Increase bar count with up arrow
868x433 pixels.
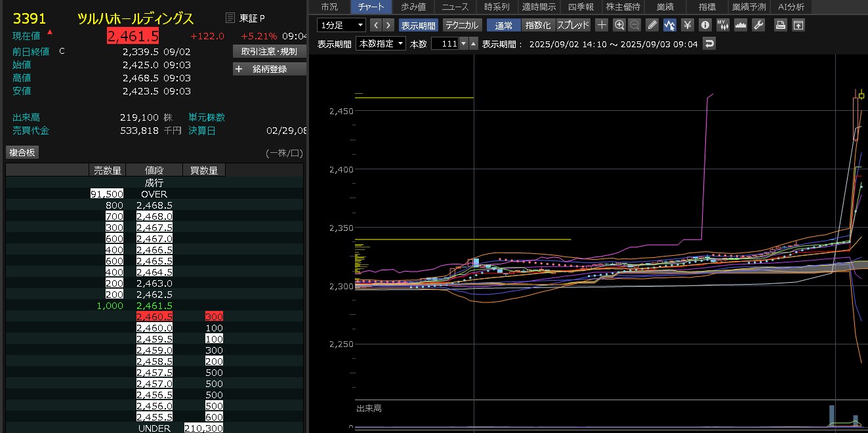(x=473, y=43)
